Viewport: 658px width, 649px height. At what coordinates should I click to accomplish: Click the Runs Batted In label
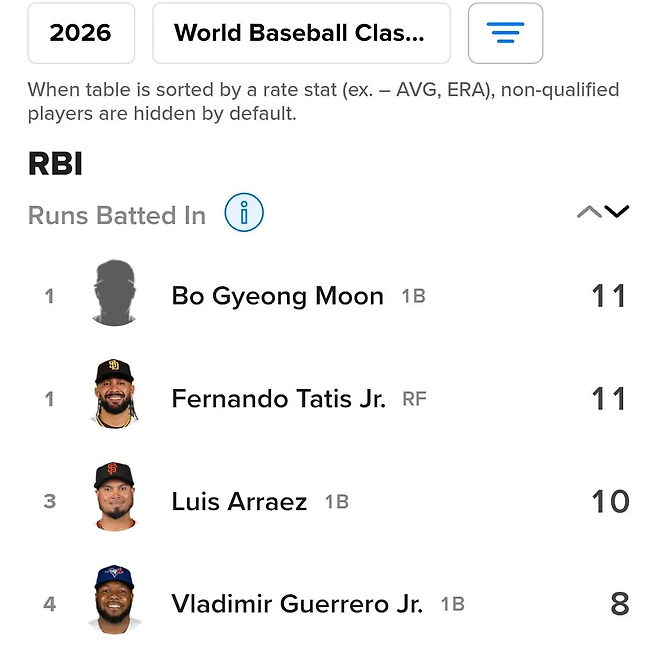(x=117, y=215)
